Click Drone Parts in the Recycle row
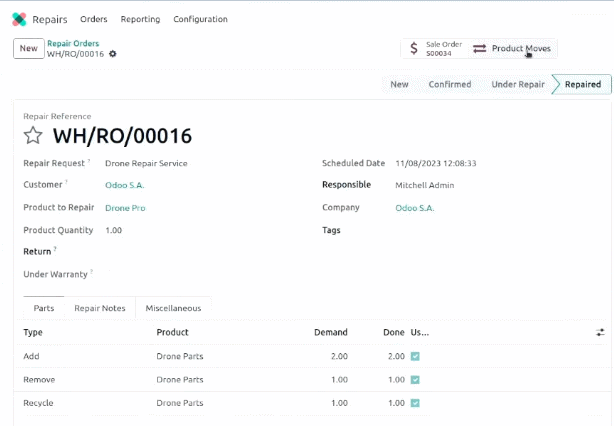The width and height of the screenshot is (614, 426). pos(180,403)
